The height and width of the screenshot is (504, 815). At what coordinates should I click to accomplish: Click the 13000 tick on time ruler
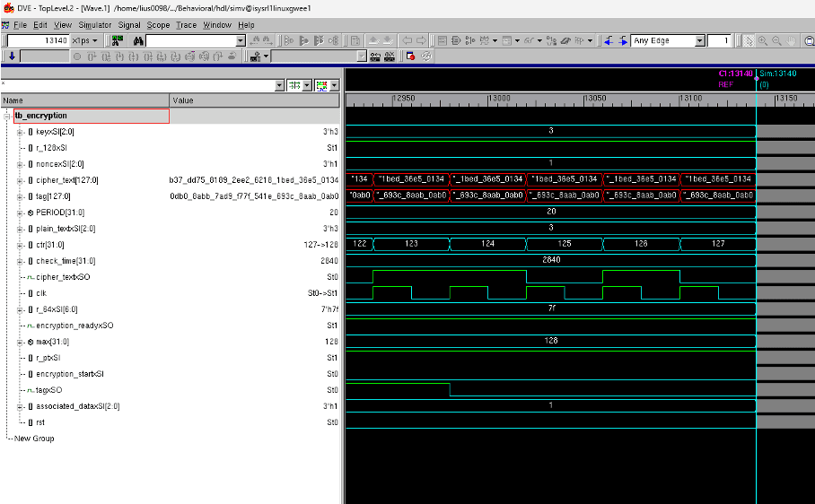pos(499,98)
